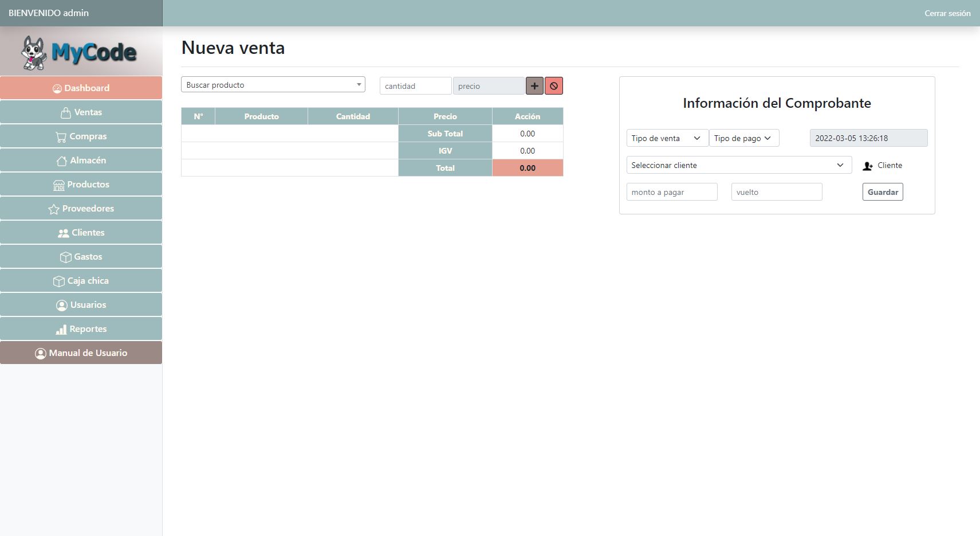The image size is (980, 536).
Task: Open Almacén via the house icon
Action: click(61, 161)
